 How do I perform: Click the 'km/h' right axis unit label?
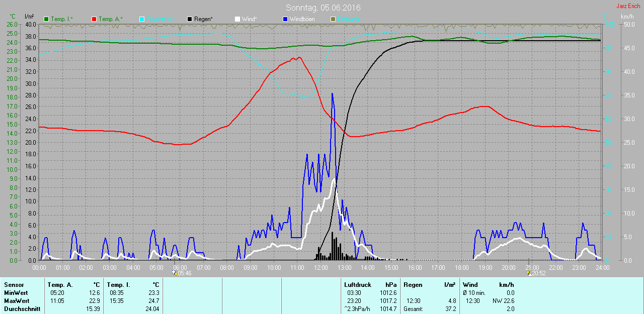point(627,17)
